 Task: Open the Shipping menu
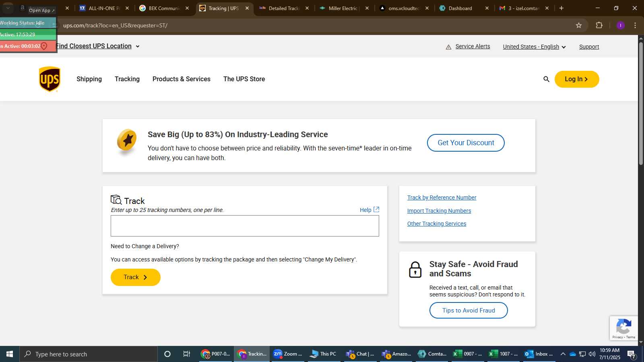[x=89, y=79]
